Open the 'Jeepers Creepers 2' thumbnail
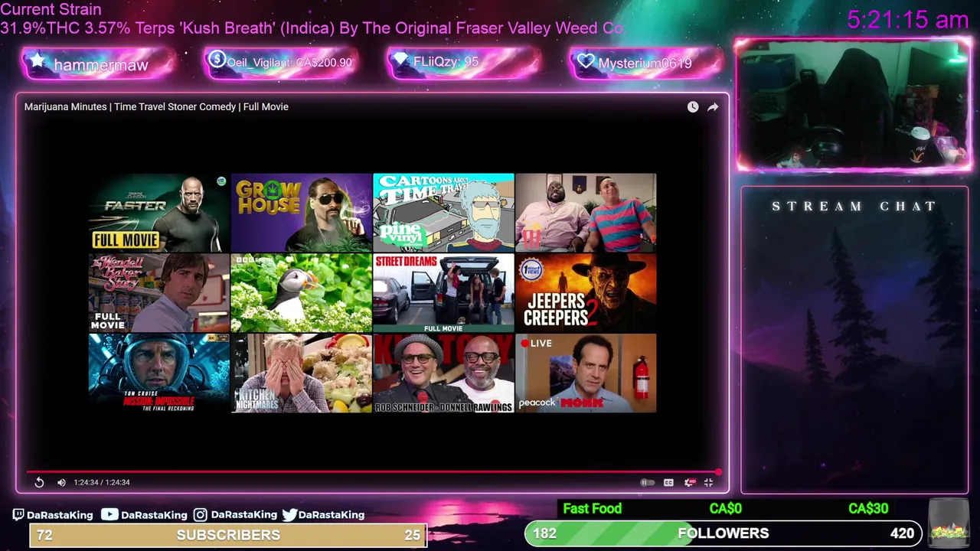This screenshot has width=980, height=551. (586, 292)
